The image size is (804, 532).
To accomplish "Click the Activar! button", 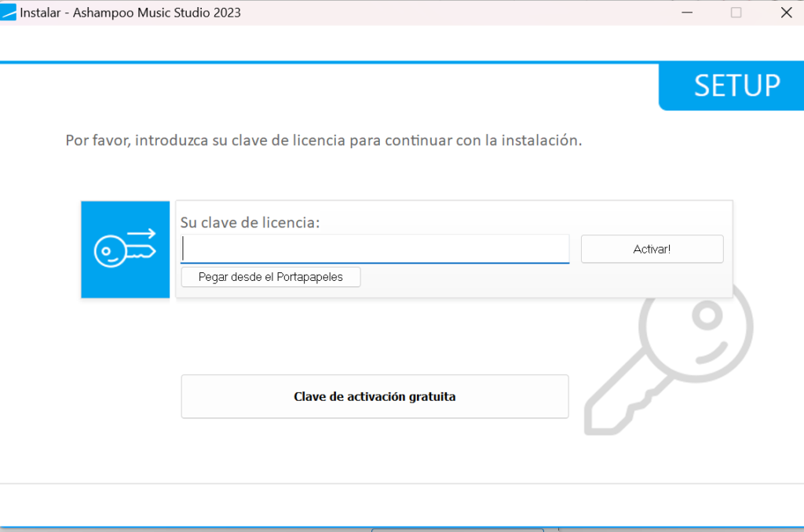I will (x=652, y=249).
